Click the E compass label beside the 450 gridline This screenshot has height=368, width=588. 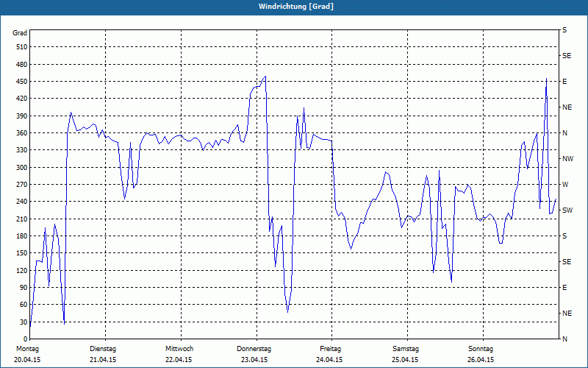coord(564,82)
